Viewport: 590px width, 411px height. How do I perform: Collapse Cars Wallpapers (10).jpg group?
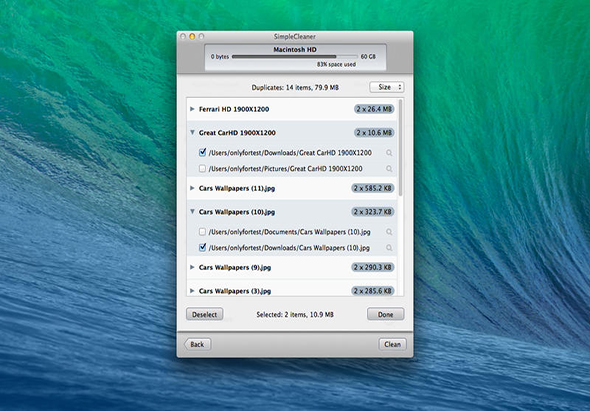click(x=192, y=212)
